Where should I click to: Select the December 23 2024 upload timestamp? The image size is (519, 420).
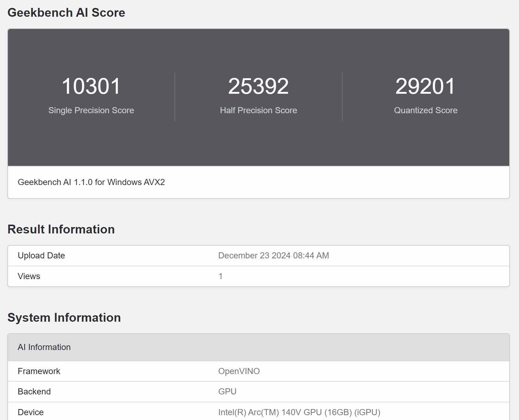(x=273, y=256)
